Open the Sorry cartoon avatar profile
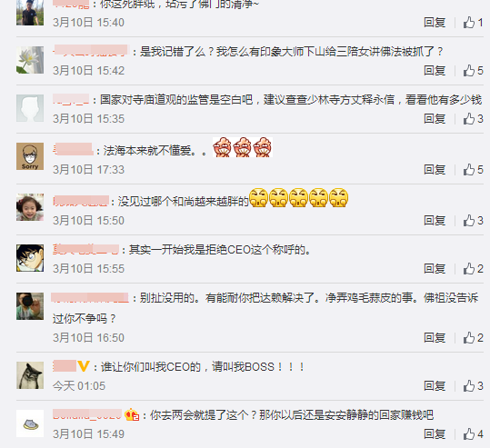 point(30,156)
